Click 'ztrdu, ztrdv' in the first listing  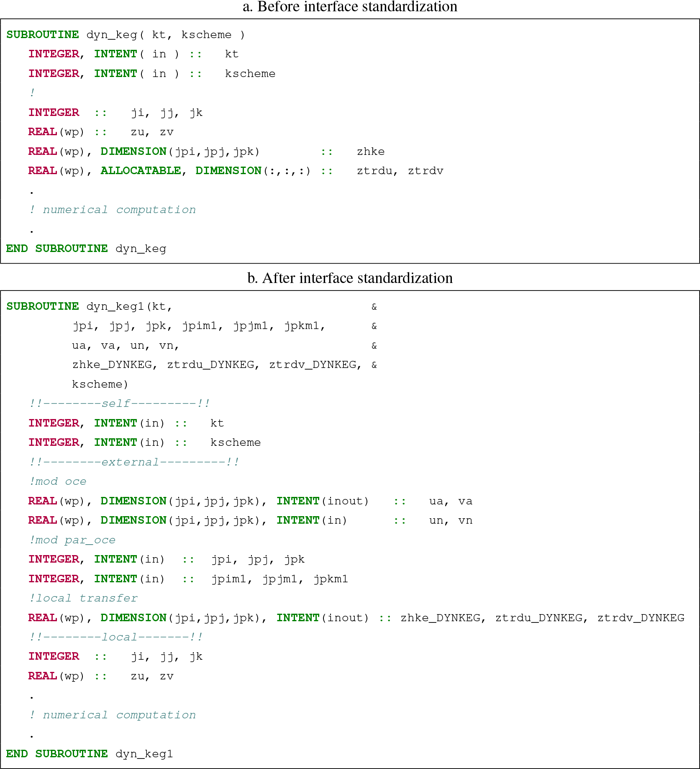pos(400,171)
